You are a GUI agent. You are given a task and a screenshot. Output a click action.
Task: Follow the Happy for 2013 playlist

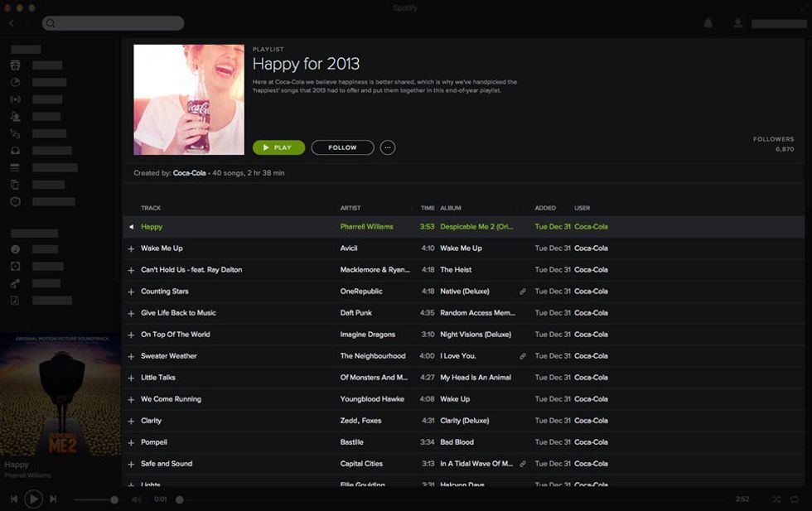pos(342,147)
